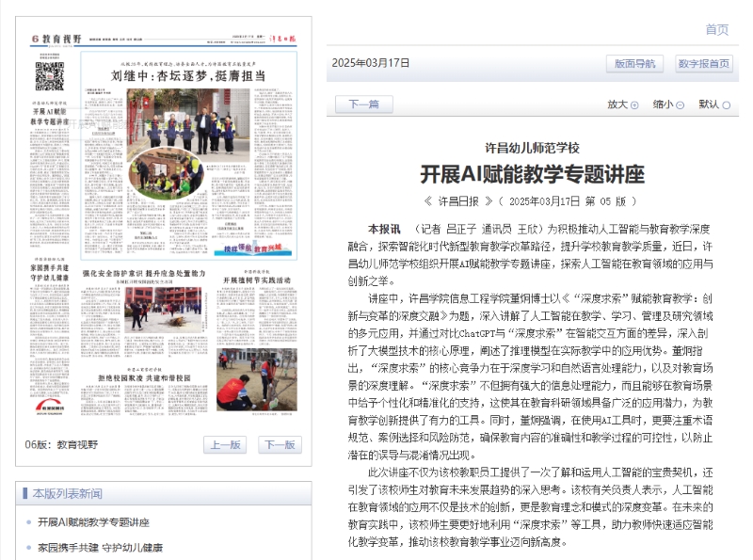The width and height of the screenshot is (753, 560).
Task: Select the 刘继中:杏坛逐梦 headline article on page
Action: click(x=187, y=75)
